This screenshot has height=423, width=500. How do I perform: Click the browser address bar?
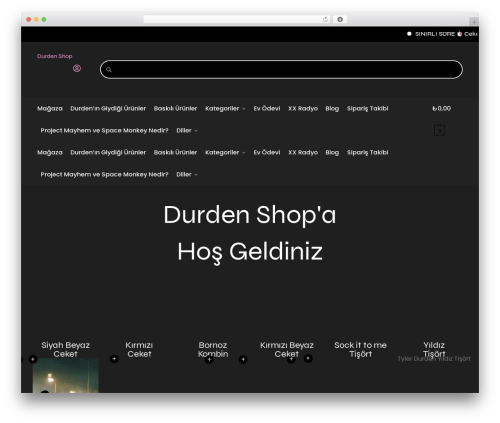pyautogui.click(x=237, y=19)
